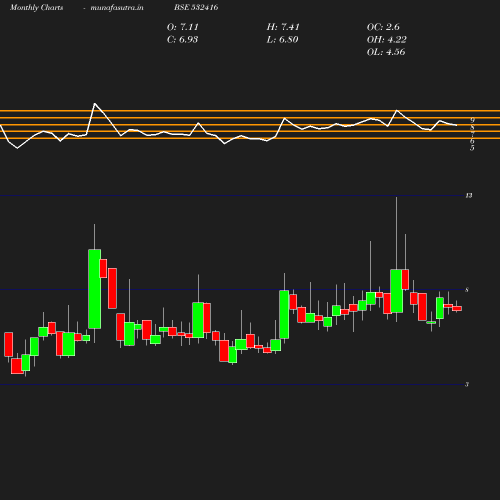Click the price axis label "13"
The image size is (500, 500).
coord(469,196)
